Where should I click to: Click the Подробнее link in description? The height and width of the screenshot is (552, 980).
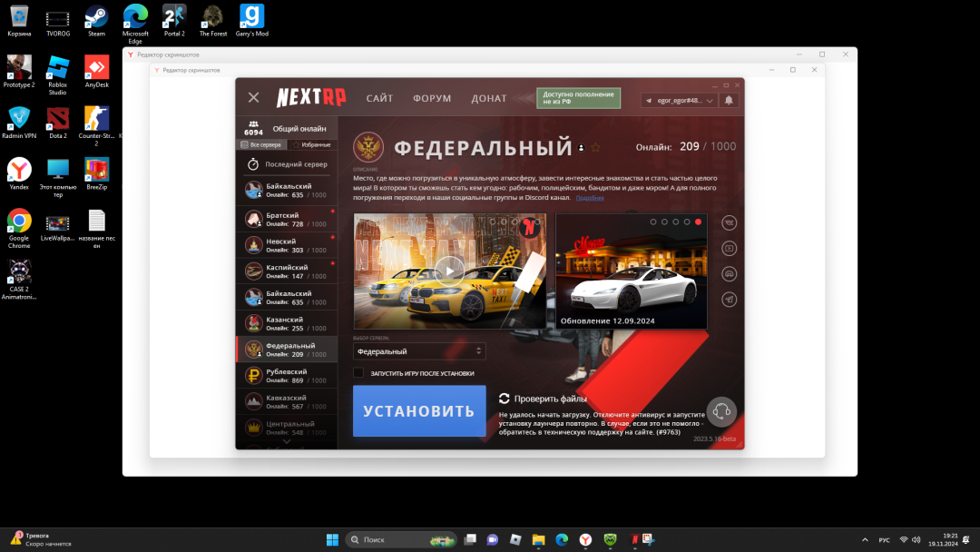(590, 197)
